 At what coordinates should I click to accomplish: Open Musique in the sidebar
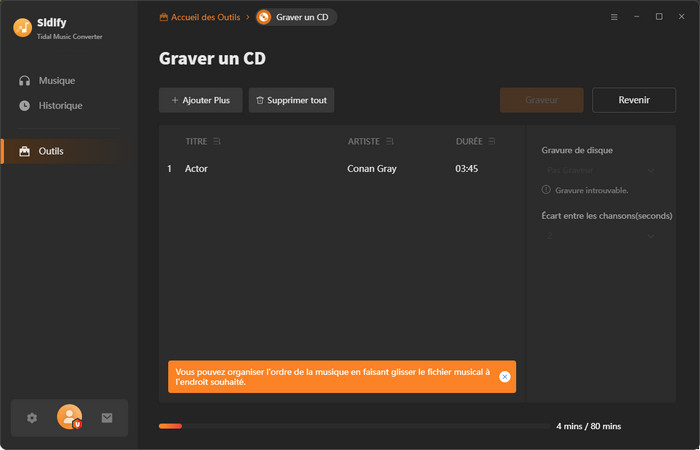[56, 80]
